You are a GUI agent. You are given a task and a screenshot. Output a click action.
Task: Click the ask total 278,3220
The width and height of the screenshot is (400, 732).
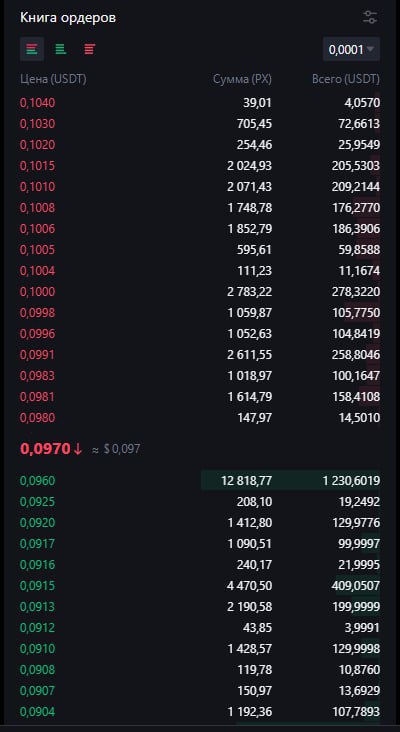(359, 292)
